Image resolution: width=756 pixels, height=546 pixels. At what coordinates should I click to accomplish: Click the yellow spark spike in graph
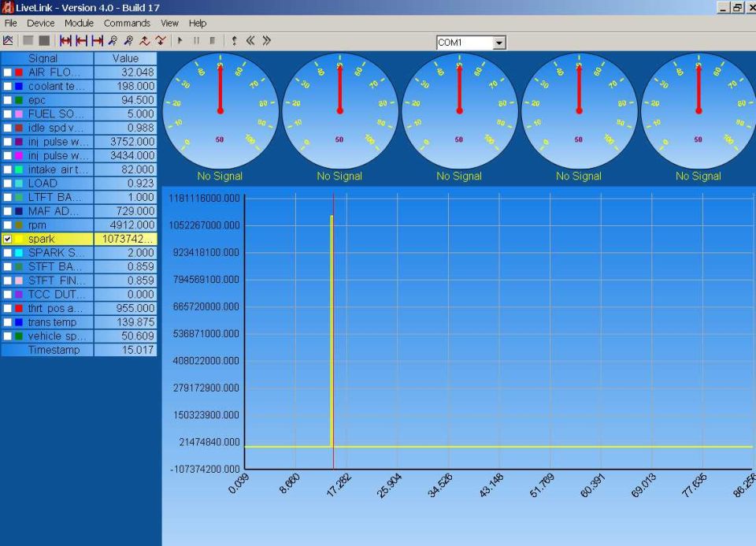pyautogui.click(x=332, y=332)
